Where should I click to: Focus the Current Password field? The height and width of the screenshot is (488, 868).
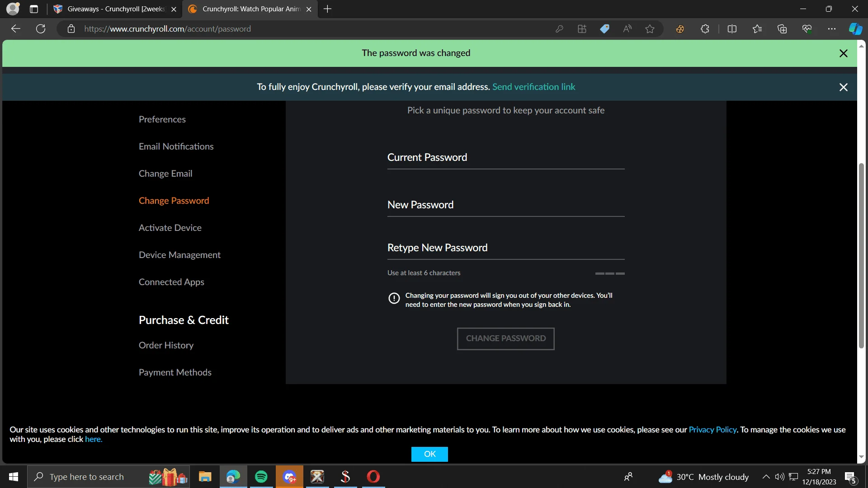(506, 158)
